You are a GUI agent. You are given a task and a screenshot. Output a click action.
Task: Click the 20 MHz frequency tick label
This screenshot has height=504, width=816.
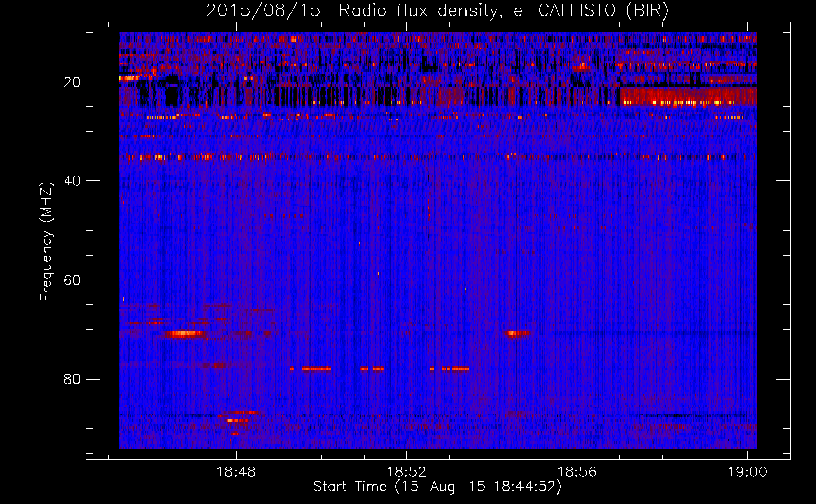[72, 82]
